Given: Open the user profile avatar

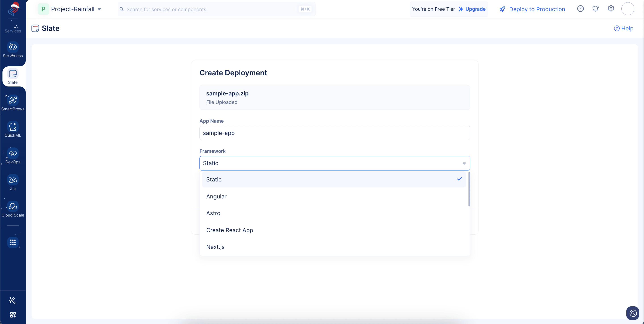Looking at the screenshot, I should (627, 9).
